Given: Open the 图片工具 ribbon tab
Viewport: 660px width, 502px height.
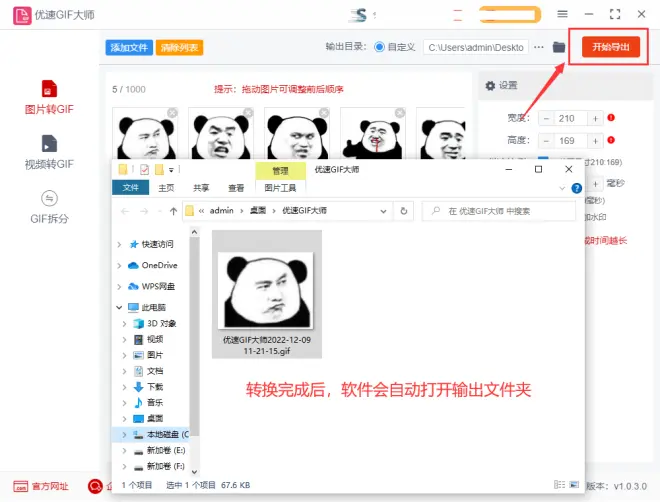Looking at the screenshot, I should point(280,188).
